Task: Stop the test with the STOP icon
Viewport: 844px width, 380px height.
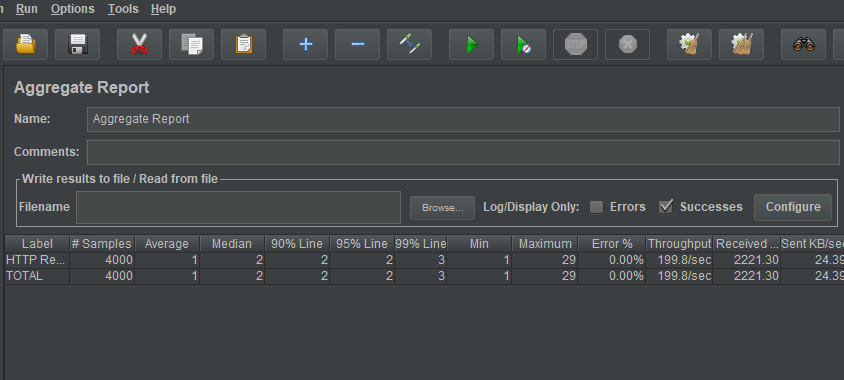Action: (575, 44)
